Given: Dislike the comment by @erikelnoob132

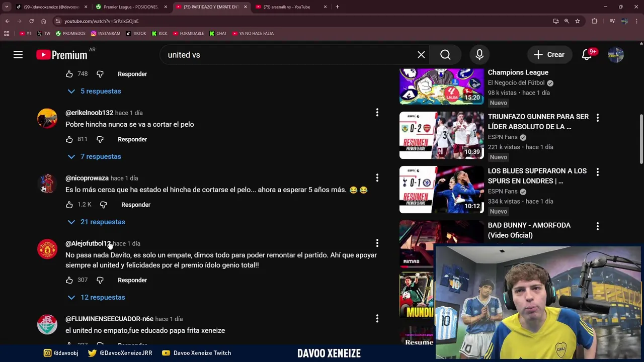Looking at the screenshot, I should point(100,139).
